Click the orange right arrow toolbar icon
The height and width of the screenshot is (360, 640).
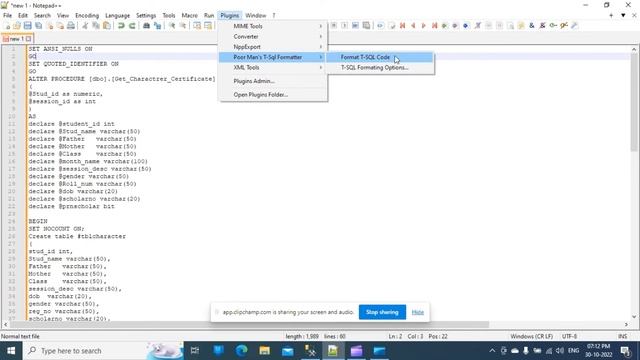point(424,26)
